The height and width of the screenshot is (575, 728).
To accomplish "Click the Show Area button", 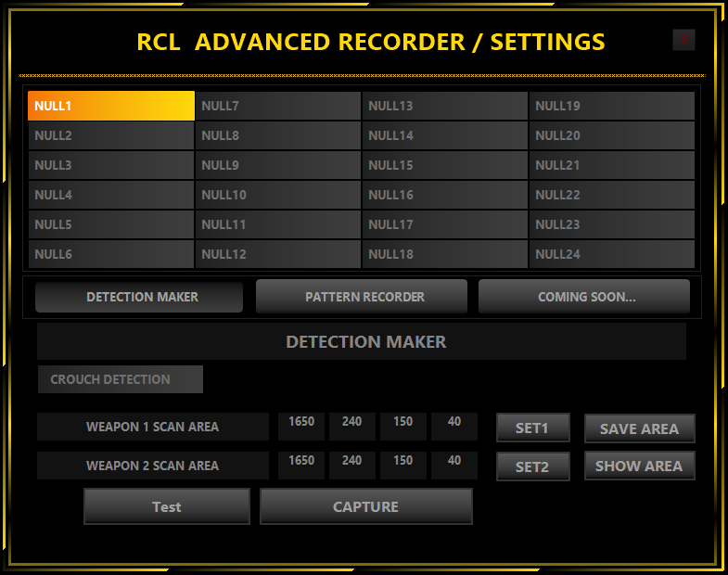I will (639, 466).
